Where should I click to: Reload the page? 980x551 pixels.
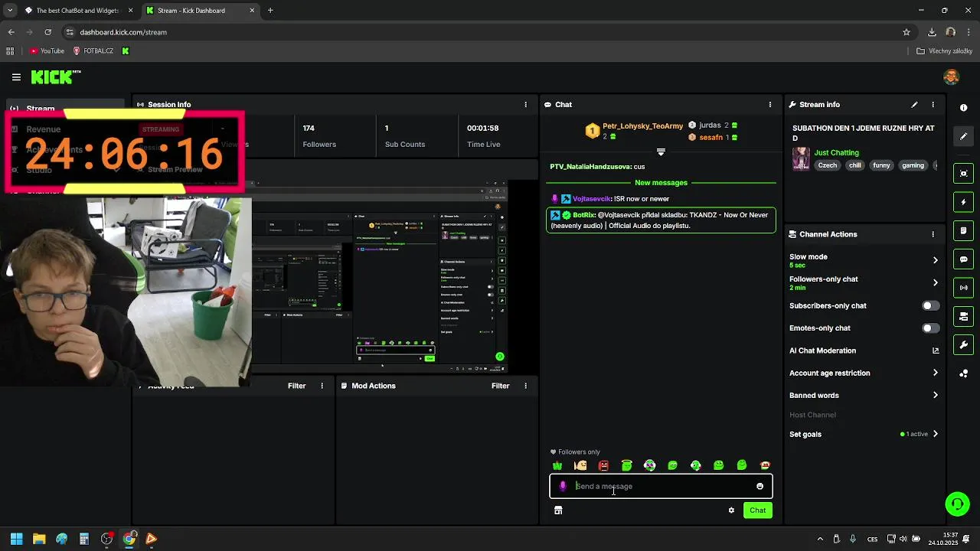pos(47,32)
